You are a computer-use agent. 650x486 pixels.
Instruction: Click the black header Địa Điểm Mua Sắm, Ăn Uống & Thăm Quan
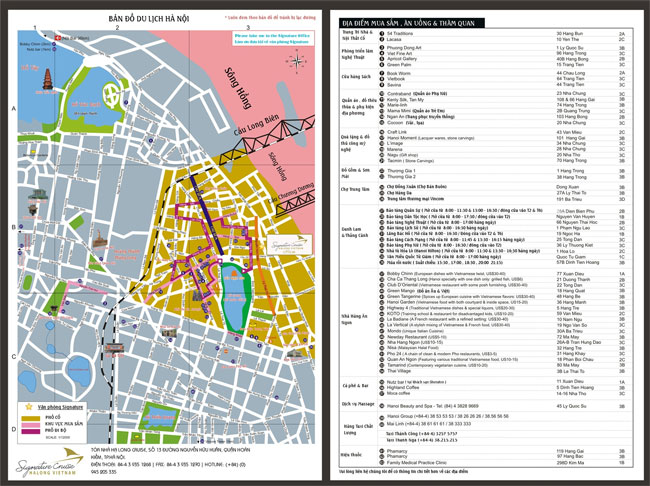coord(411,23)
